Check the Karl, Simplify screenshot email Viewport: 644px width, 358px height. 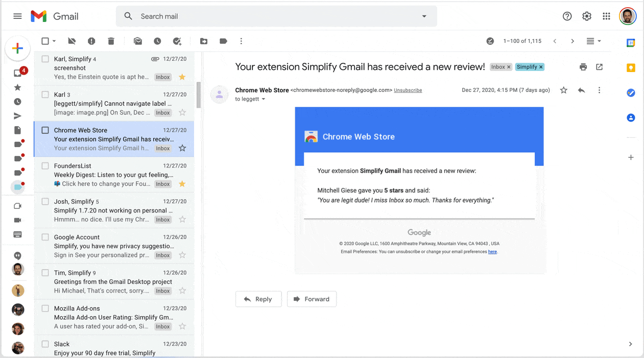pyautogui.click(x=45, y=59)
